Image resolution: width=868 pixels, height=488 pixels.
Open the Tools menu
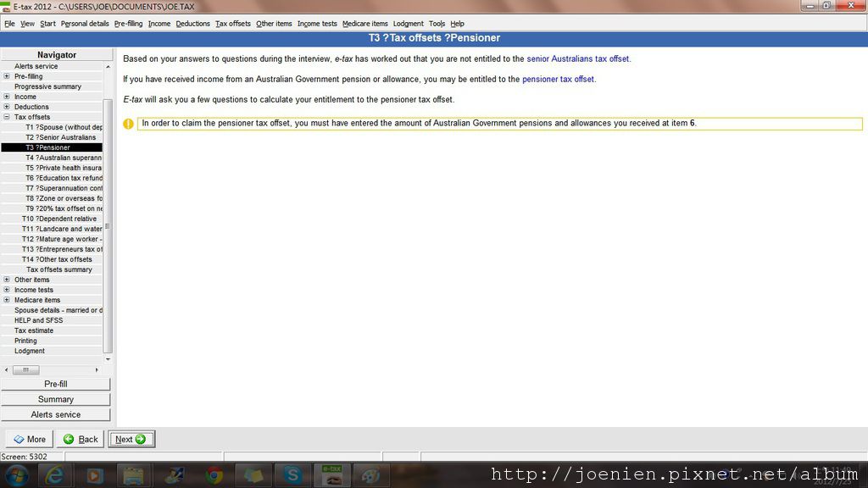point(437,24)
